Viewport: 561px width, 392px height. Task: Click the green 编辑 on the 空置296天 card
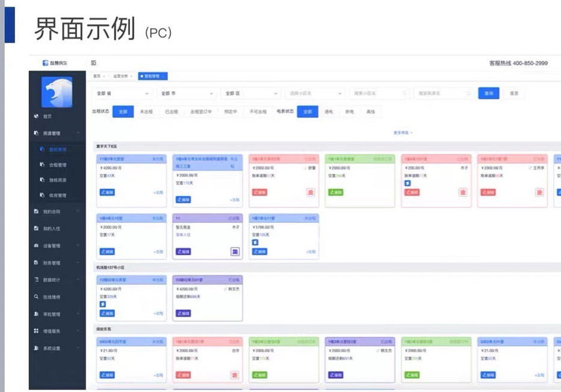pyautogui.click(x=336, y=192)
